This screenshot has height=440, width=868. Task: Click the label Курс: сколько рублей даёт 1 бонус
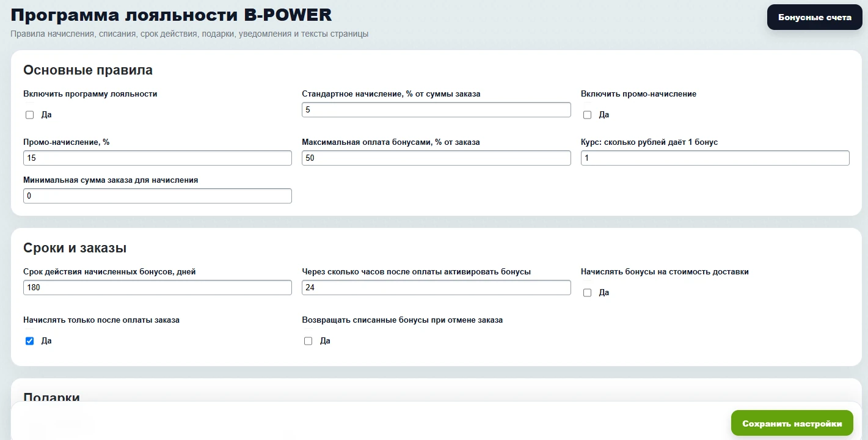click(649, 142)
